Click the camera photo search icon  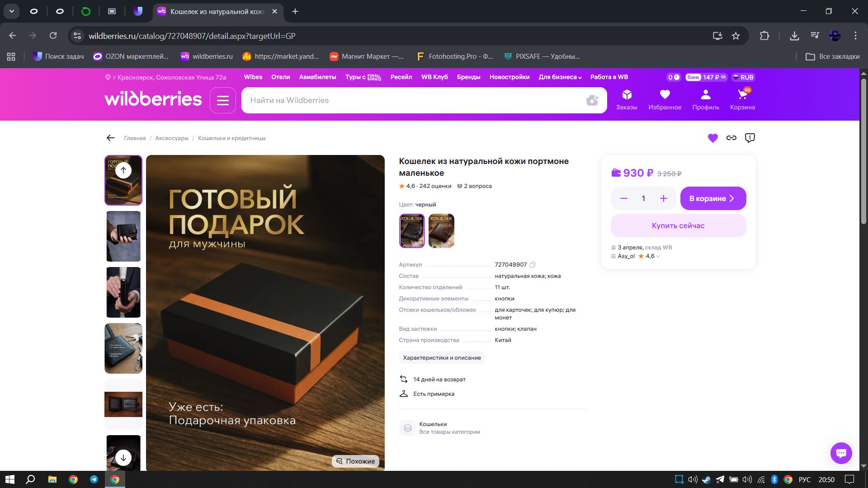click(x=592, y=100)
